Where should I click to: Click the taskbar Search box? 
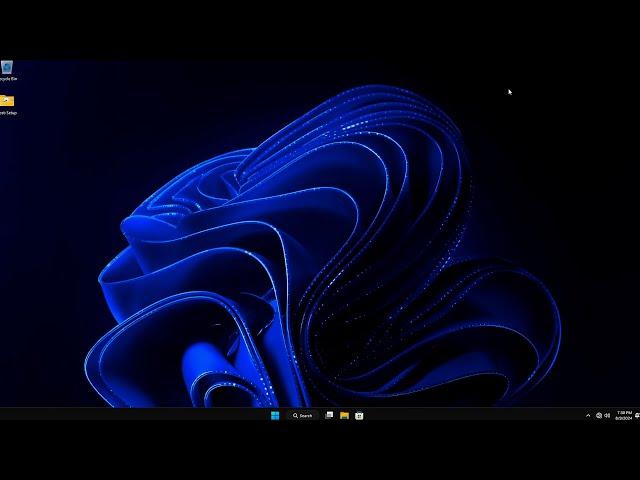coord(303,416)
